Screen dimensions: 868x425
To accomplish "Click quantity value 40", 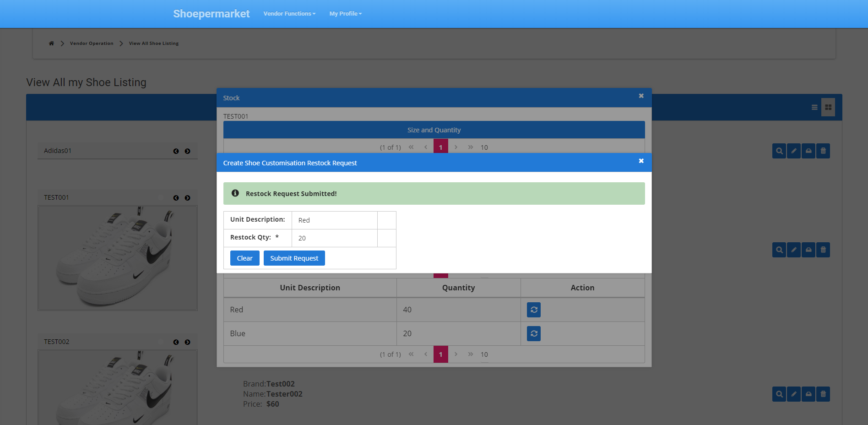I will tap(407, 310).
